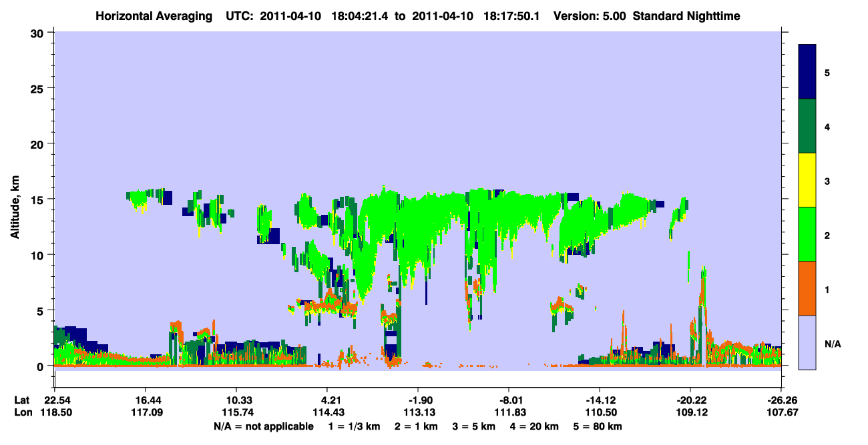Click longitude value '107.67'
The height and width of the screenshot is (445, 868).
(x=781, y=413)
